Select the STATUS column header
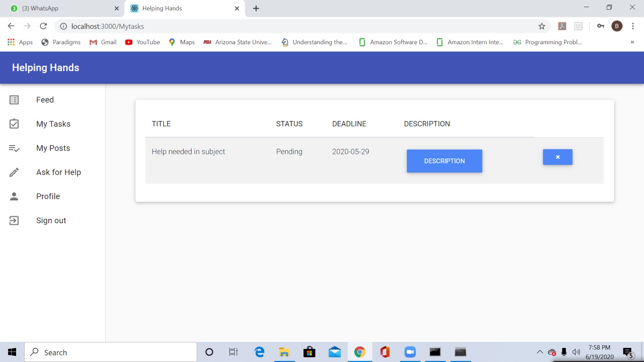 pos(289,124)
